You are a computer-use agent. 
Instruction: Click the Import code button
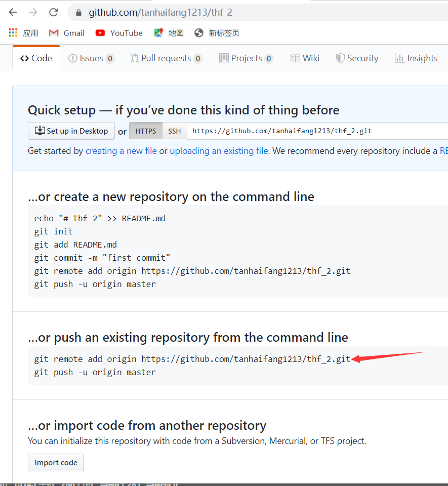point(56,462)
